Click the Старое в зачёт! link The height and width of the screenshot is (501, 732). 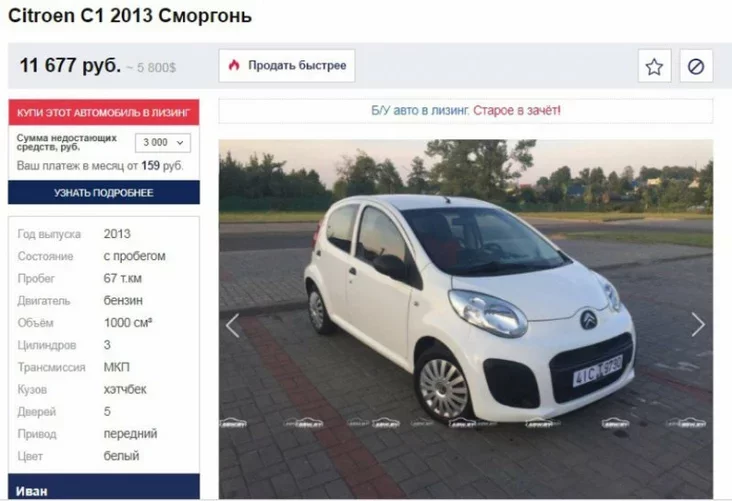coord(517,111)
